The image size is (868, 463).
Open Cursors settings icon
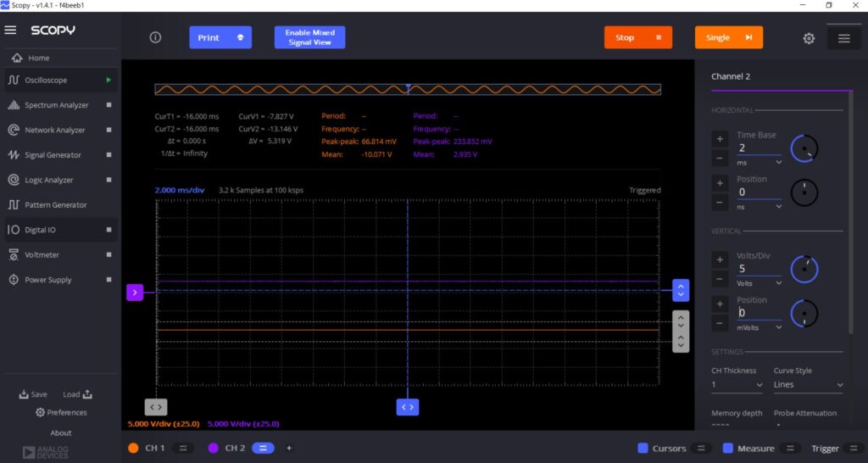(701, 448)
